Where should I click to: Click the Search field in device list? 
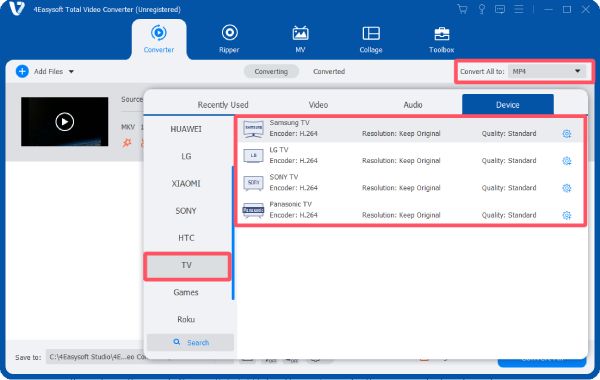(191, 342)
